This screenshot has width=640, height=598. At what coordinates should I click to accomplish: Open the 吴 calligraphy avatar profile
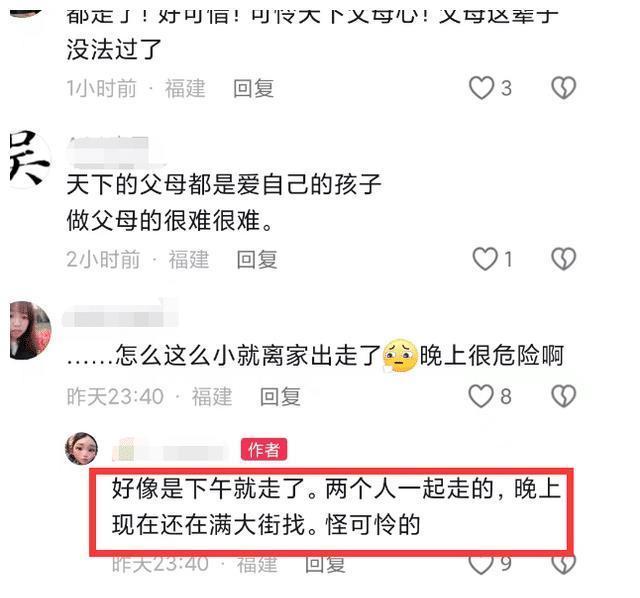point(30,158)
